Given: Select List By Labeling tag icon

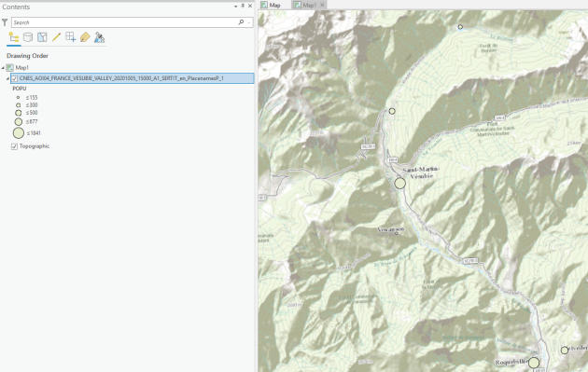Looking at the screenshot, I should (x=85, y=37).
